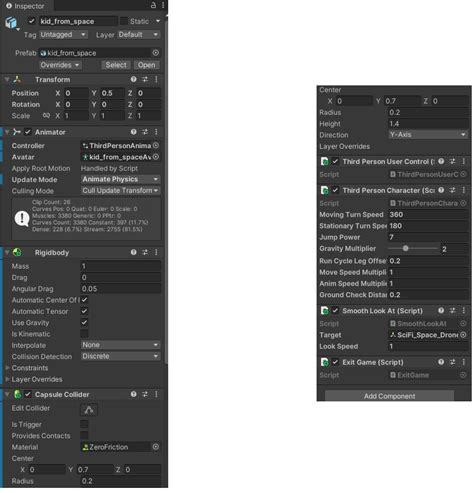Open the Transform component kebab menu

(156, 79)
